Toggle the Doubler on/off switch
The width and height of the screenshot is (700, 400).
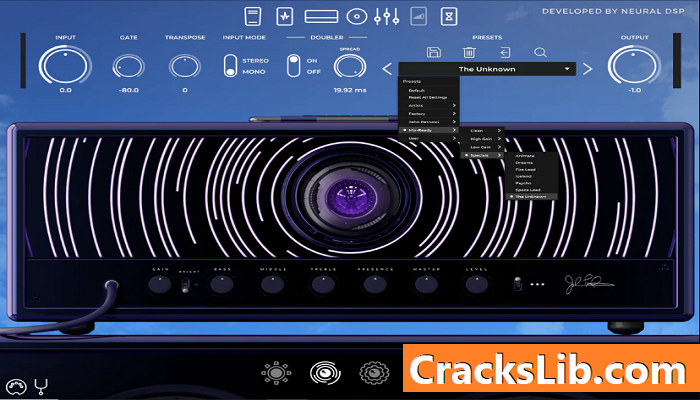coord(293,66)
